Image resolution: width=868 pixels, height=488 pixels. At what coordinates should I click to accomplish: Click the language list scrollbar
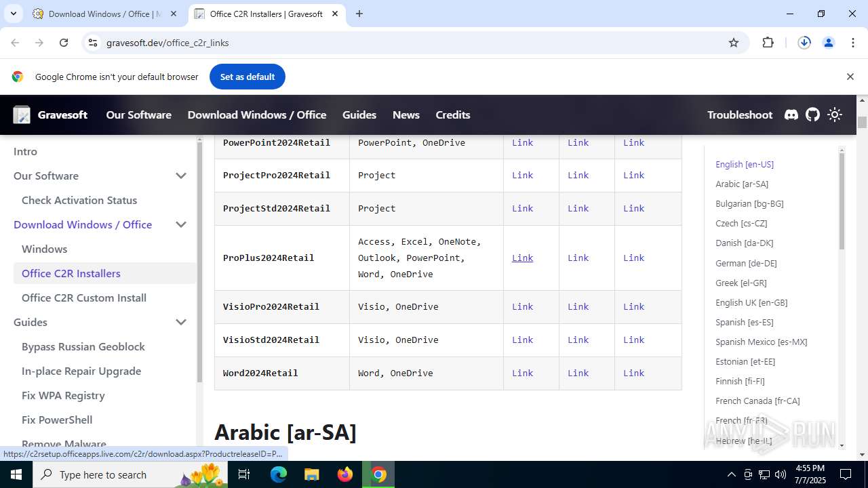coord(842,200)
